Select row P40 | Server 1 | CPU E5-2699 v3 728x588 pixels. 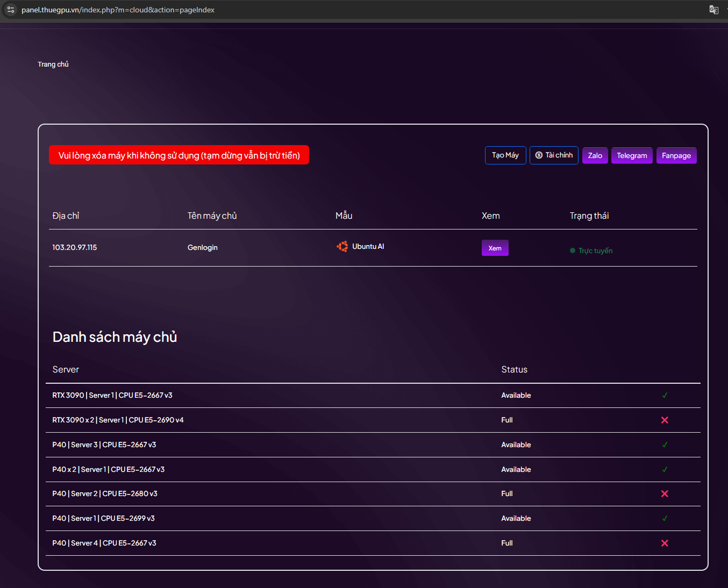point(373,519)
